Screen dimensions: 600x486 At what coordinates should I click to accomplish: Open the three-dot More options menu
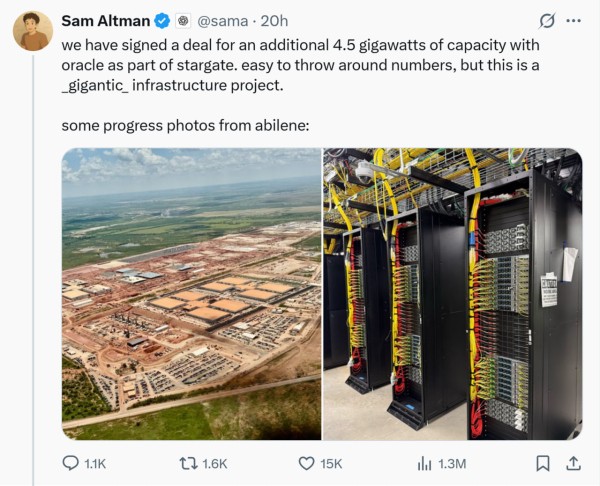(x=573, y=21)
